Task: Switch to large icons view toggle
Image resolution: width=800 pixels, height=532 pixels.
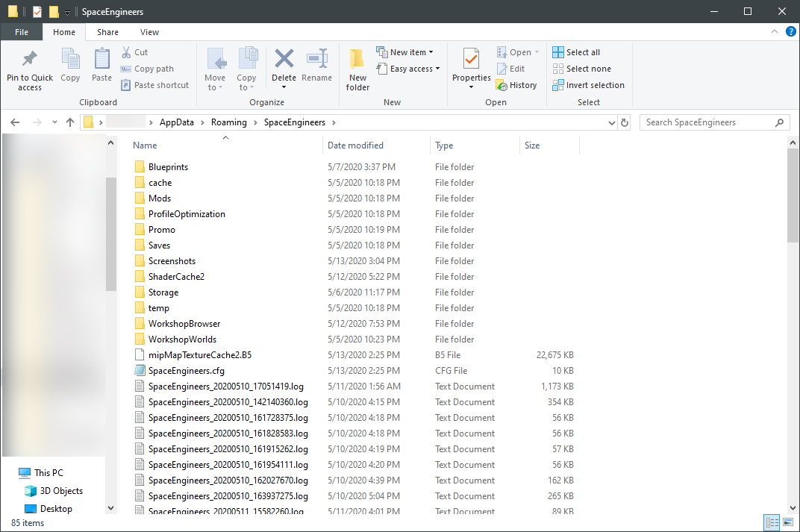Action: click(x=787, y=522)
